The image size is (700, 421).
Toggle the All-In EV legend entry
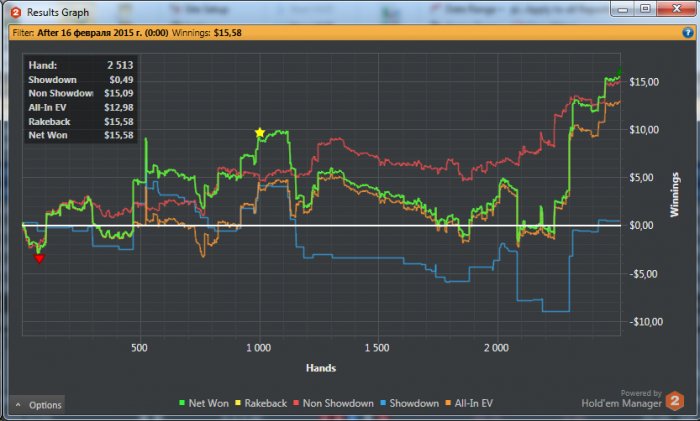(x=469, y=403)
